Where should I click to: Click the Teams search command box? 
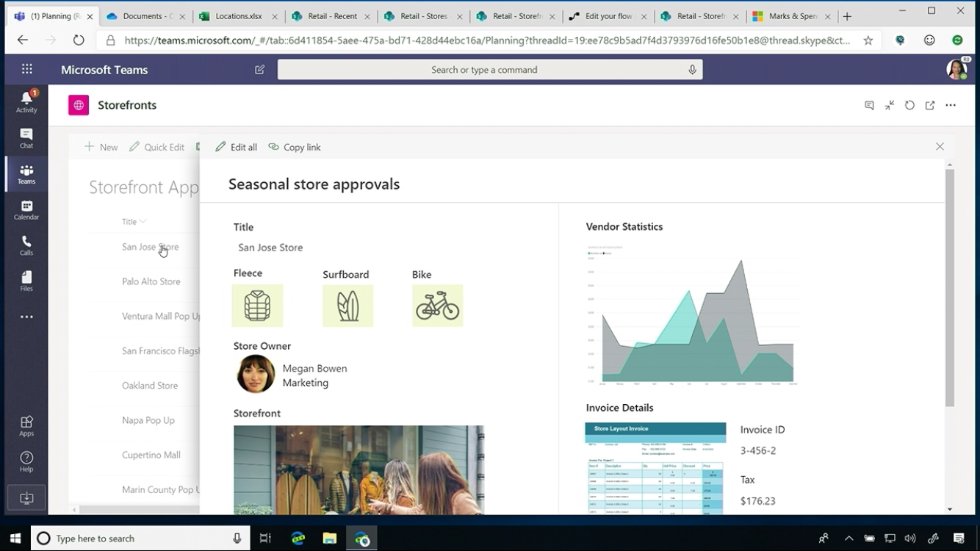tap(484, 70)
